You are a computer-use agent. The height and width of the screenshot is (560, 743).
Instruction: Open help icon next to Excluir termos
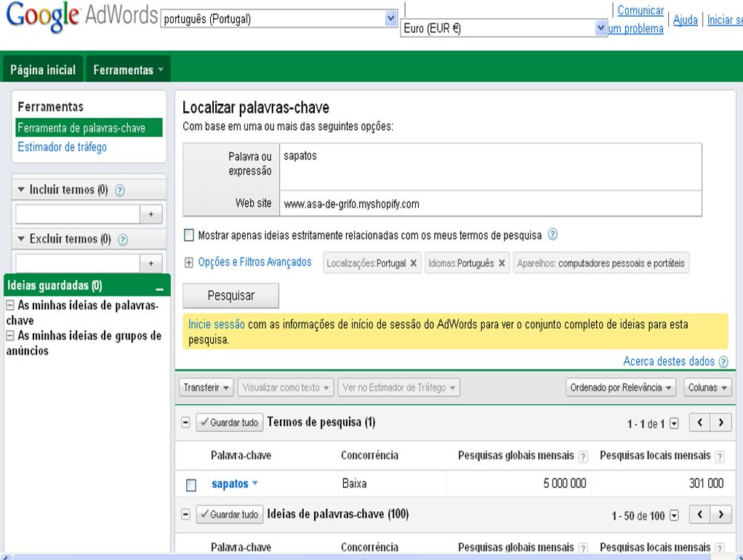coord(123,240)
